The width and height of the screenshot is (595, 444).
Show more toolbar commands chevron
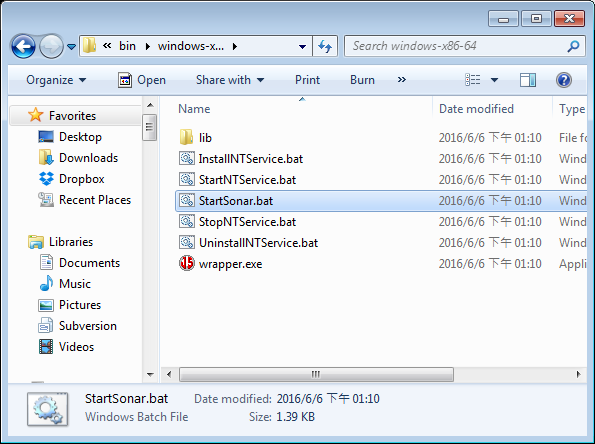click(x=401, y=80)
